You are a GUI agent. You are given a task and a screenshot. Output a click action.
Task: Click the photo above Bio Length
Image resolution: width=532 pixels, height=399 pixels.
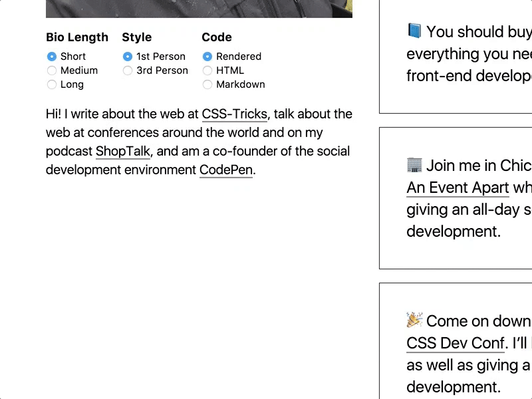point(199,8)
